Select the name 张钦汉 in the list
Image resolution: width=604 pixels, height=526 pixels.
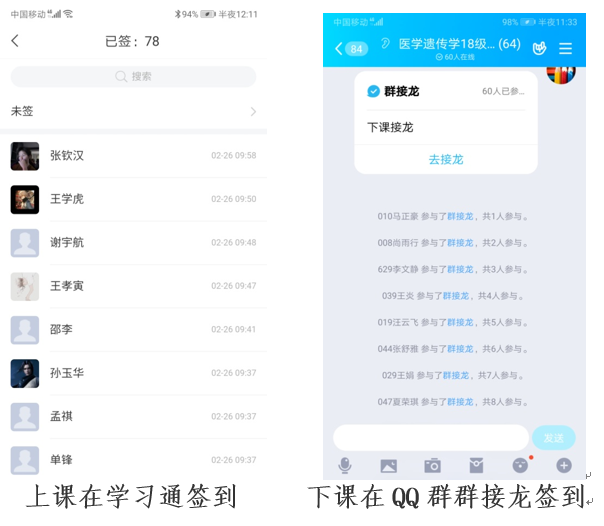(67, 156)
